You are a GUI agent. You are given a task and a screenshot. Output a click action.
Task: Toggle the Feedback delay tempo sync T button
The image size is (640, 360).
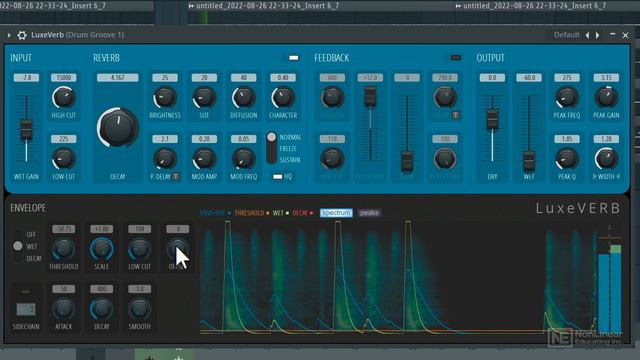tap(456, 115)
